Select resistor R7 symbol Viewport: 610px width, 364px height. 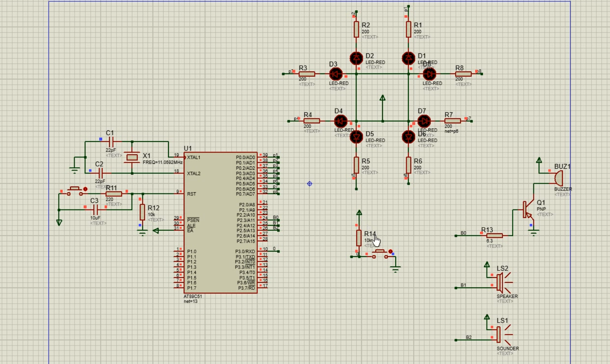(x=453, y=121)
